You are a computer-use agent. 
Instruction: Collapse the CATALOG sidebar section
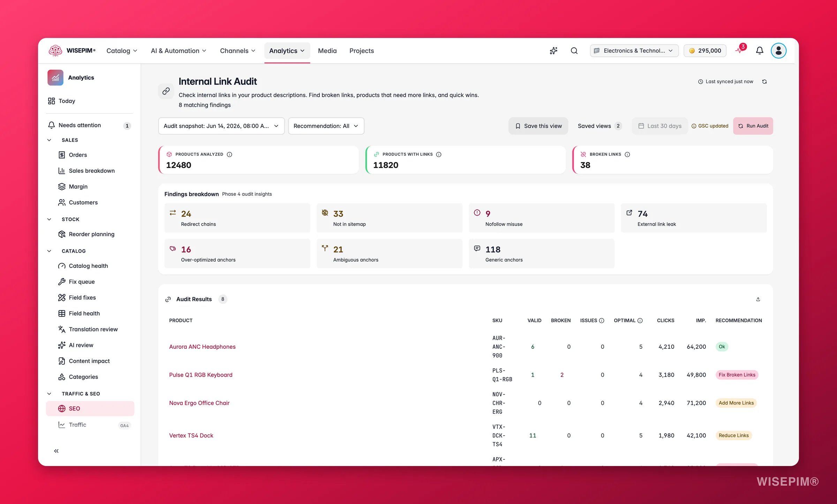[49, 251]
